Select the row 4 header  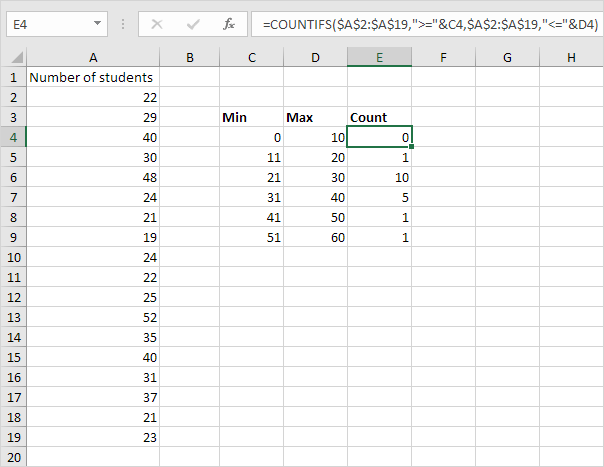[x=13, y=137]
